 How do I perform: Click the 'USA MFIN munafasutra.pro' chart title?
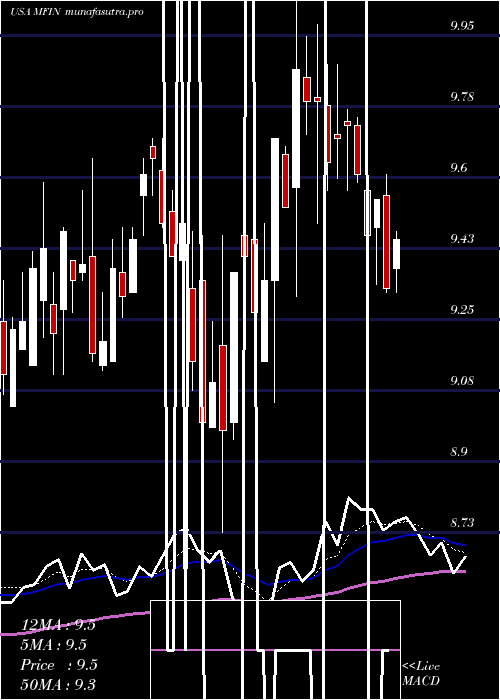[x=77, y=12]
